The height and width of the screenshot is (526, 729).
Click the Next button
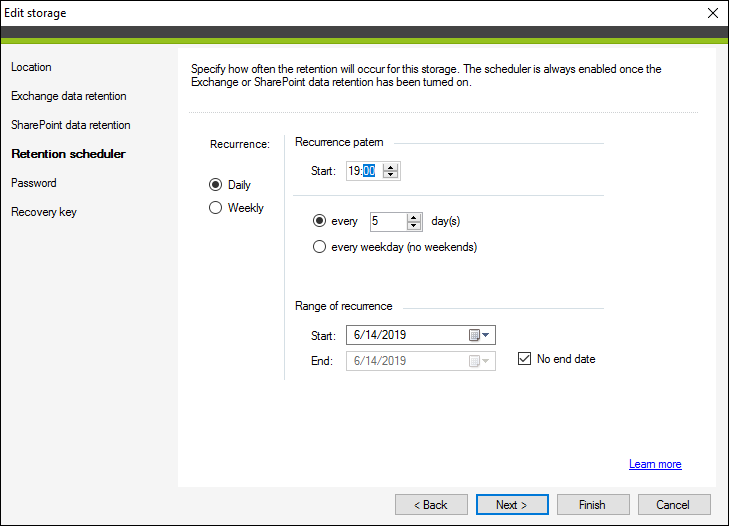click(512, 505)
